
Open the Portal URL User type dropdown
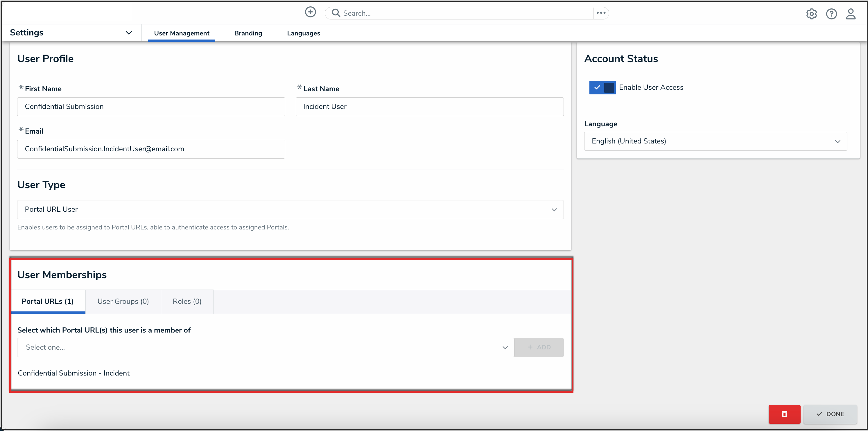tap(290, 209)
